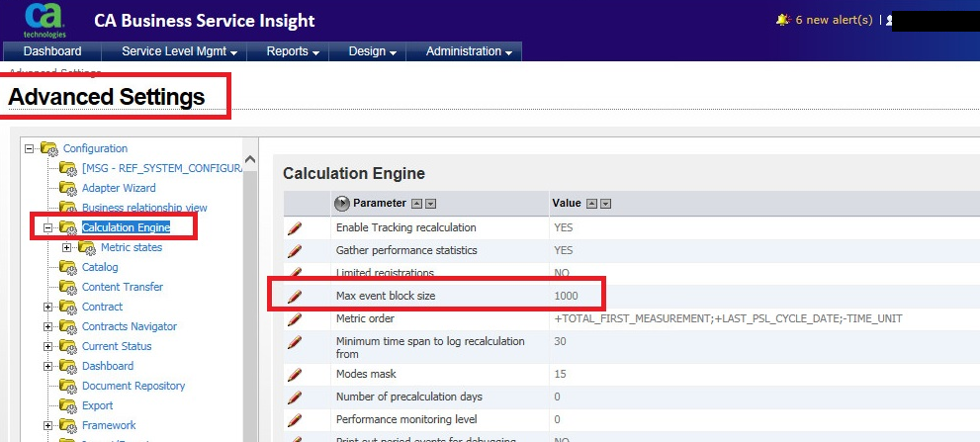Image resolution: width=980 pixels, height=442 pixels.
Task: Sort Parameter column ascending
Action: pyautogui.click(x=416, y=203)
